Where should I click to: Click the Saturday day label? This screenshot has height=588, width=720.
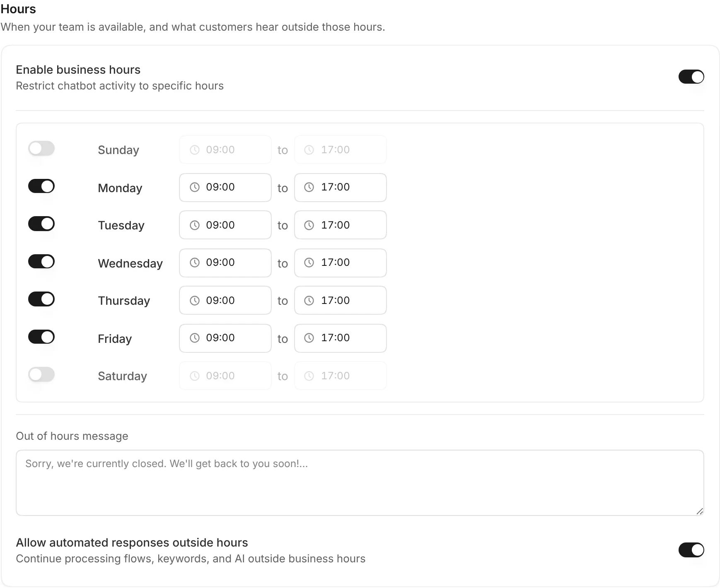123,376
